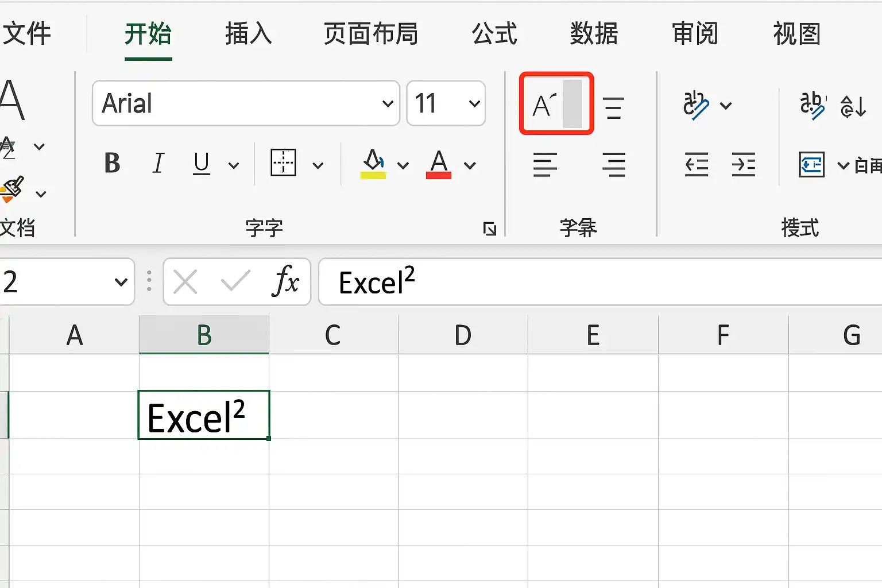Screen dimensions: 882x588
Task: Toggle Bold formatting
Action: pos(113,163)
